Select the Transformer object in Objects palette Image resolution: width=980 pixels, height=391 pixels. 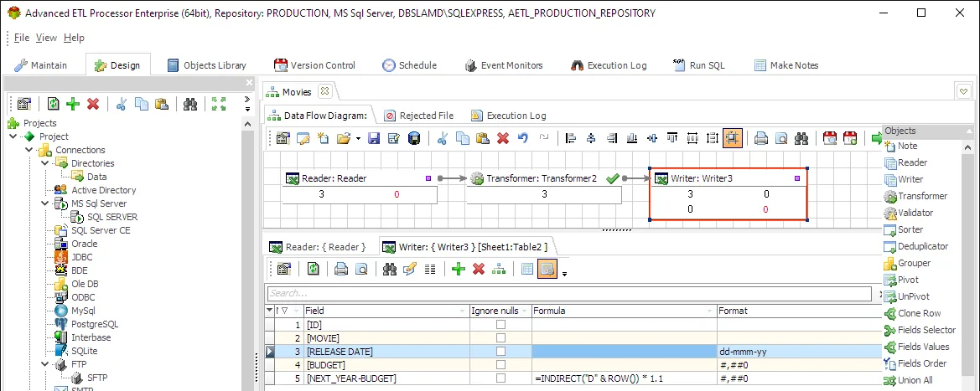pyautogui.click(x=915, y=196)
